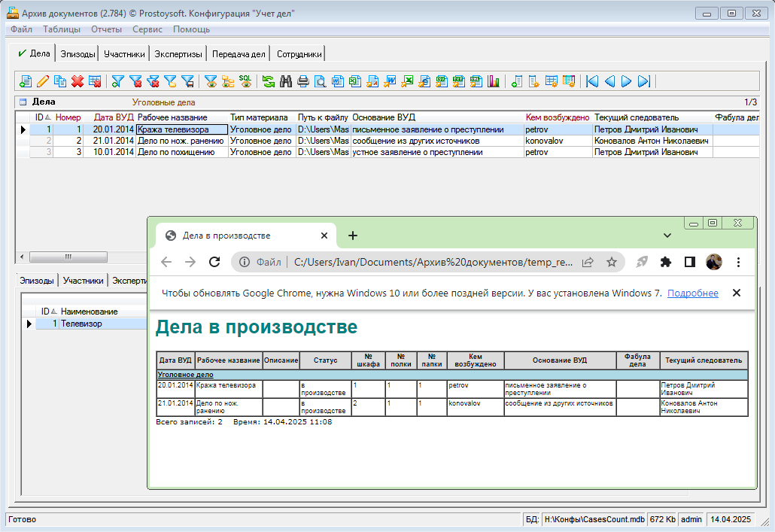Switch to the Сотрудники tab
This screenshot has width=775, height=532.
(x=299, y=54)
